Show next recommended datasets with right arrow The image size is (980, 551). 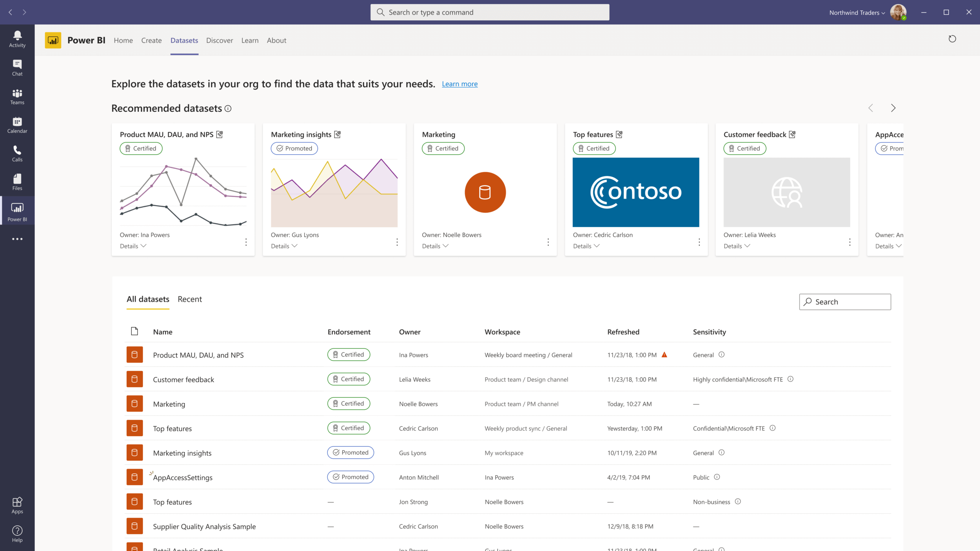[x=893, y=108]
